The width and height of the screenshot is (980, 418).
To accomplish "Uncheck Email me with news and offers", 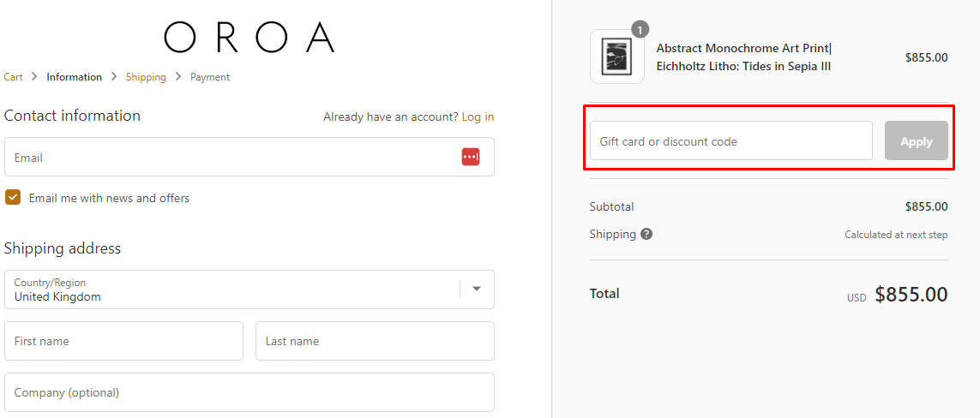I will tap(13, 198).
